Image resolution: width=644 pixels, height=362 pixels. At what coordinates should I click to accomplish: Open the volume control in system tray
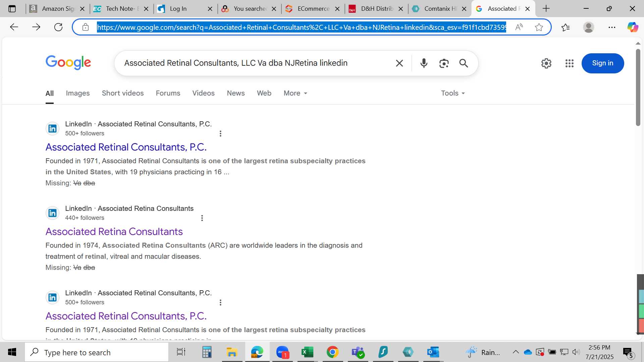click(x=576, y=352)
